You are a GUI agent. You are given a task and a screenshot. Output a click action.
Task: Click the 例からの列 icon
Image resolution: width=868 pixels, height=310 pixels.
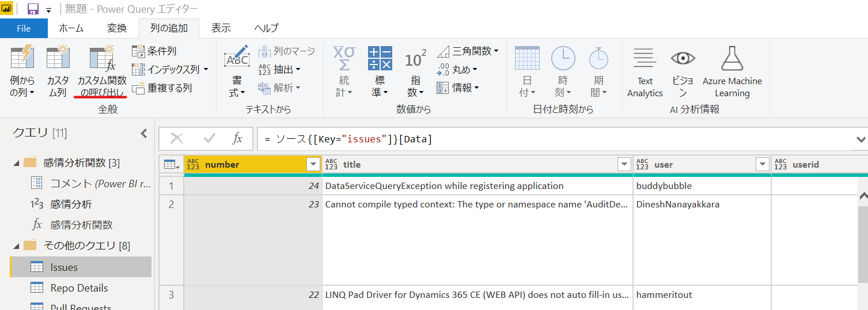22,58
